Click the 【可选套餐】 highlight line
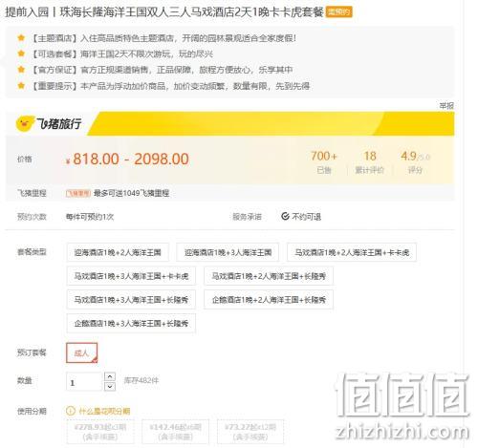478x448 pixels. 121,53
